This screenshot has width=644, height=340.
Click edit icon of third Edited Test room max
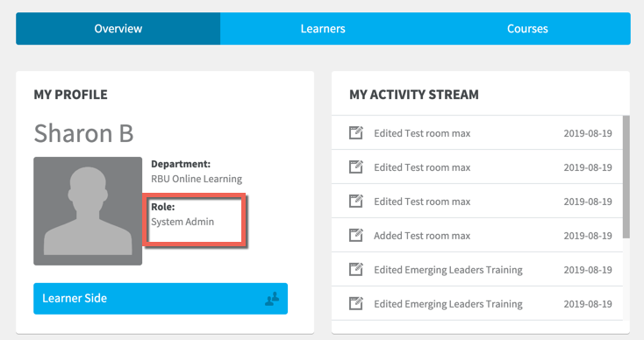[356, 201]
